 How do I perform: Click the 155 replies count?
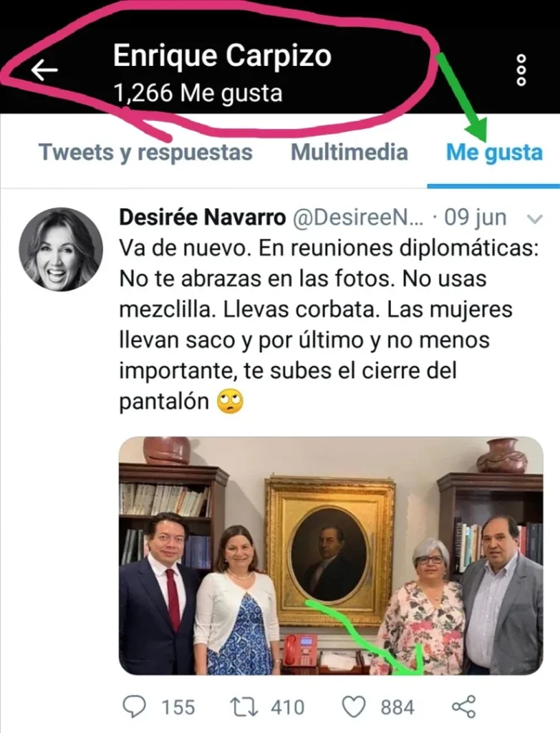[178, 707]
